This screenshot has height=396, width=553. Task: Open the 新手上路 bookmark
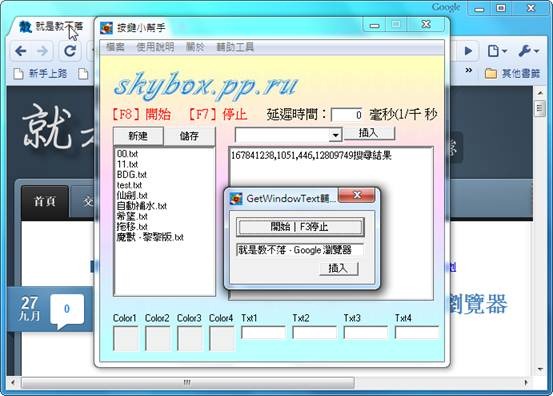point(40,73)
